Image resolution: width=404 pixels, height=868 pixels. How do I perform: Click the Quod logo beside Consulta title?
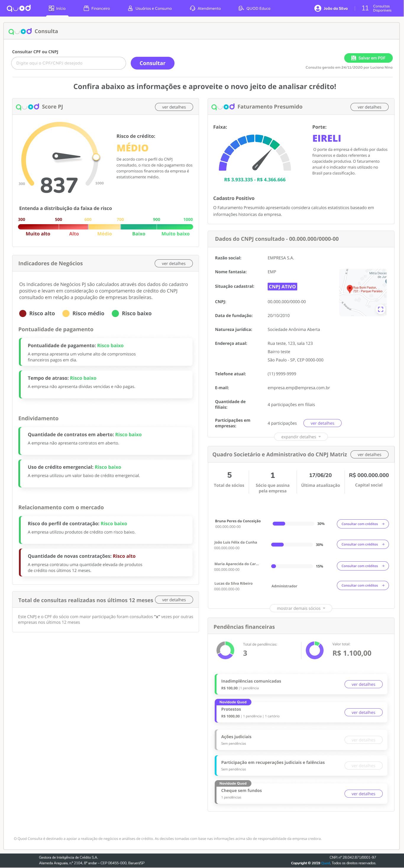pos(20,31)
